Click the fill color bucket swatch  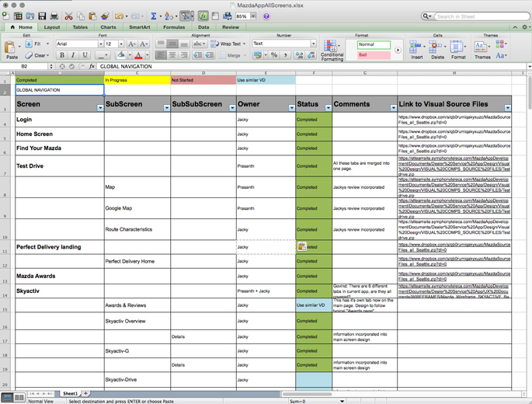click(121, 55)
